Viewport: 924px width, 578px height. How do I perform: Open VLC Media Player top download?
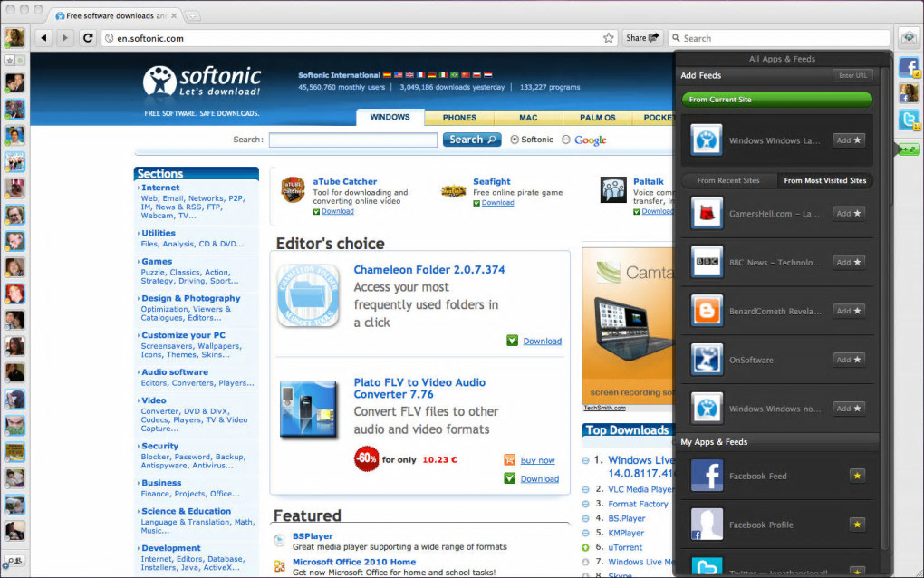pos(640,489)
